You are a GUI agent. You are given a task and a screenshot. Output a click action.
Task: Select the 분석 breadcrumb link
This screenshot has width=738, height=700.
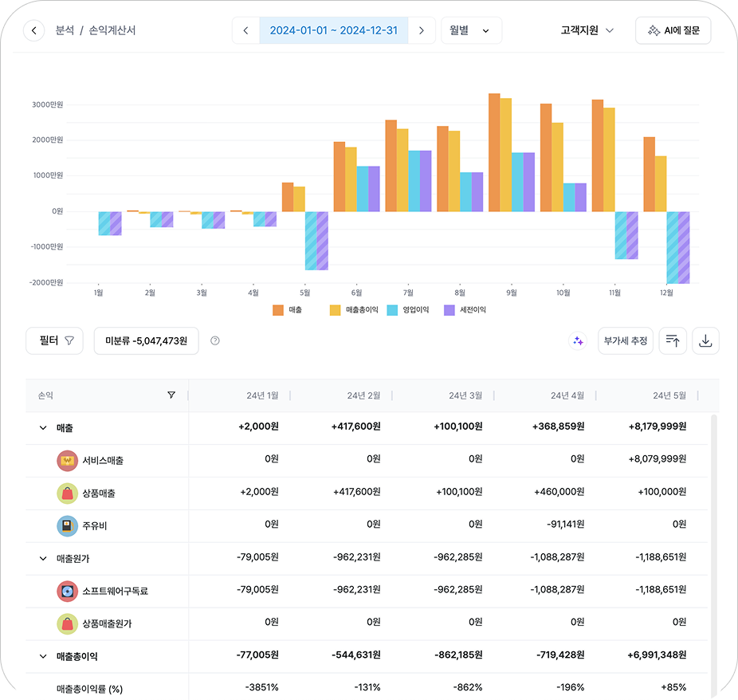[65, 31]
